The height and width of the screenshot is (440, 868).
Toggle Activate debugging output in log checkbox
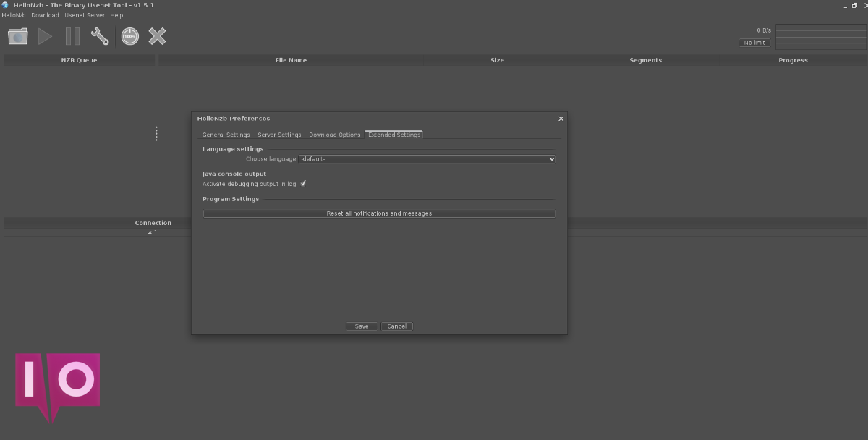(x=303, y=184)
